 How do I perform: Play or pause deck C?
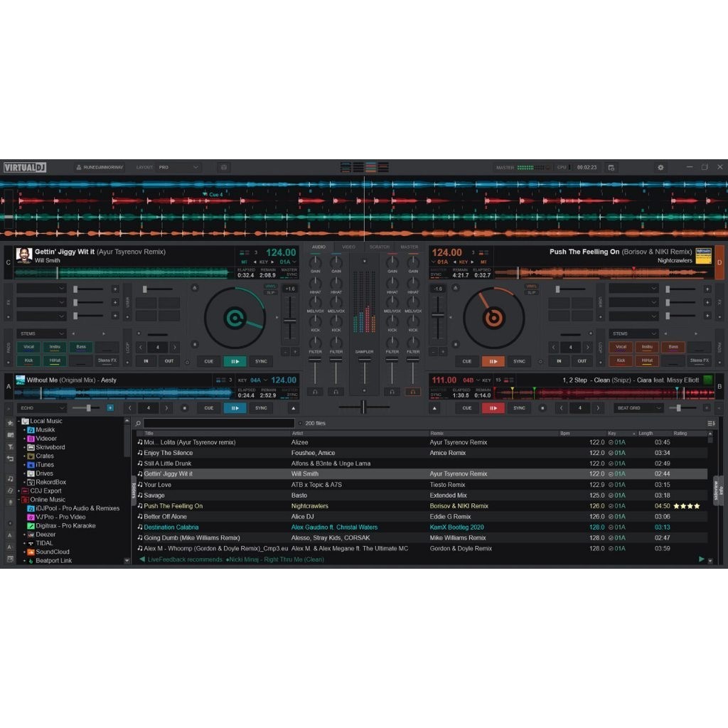(235, 361)
